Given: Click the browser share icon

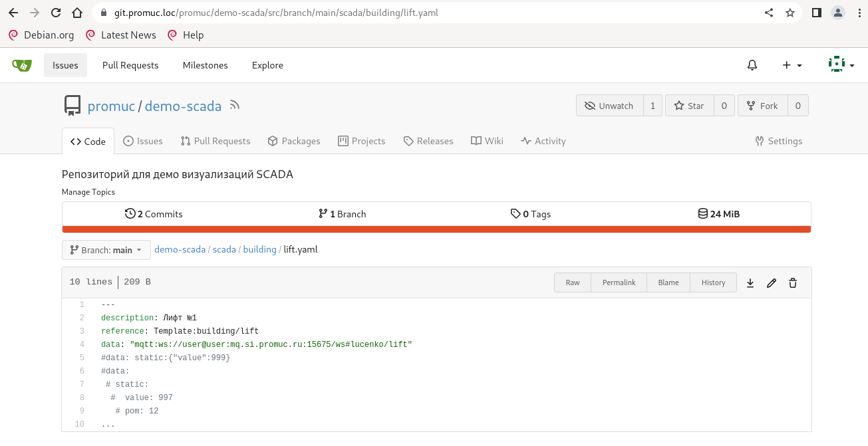Looking at the screenshot, I should coord(769,13).
